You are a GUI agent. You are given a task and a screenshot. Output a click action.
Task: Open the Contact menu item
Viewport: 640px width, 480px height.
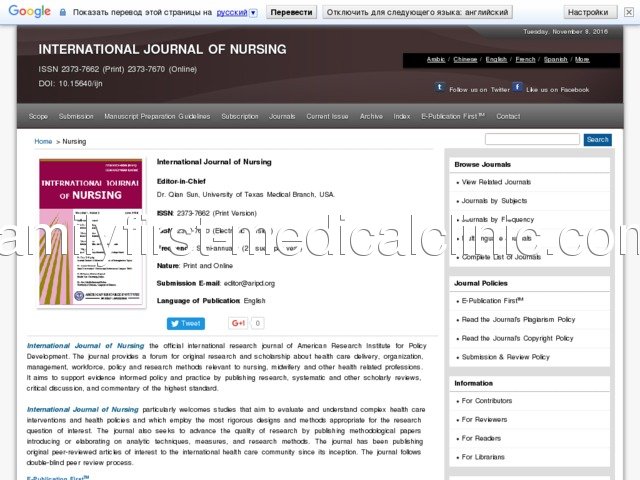point(508,116)
